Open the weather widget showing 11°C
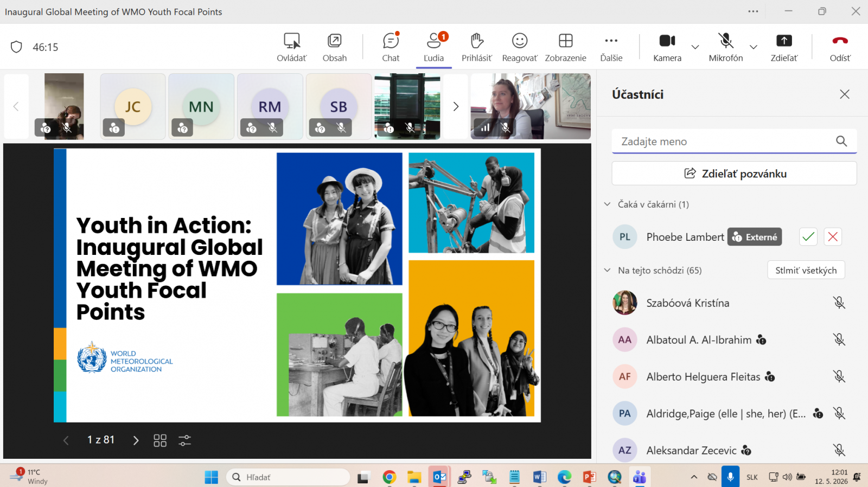The width and height of the screenshot is (868, 487). 28,477
